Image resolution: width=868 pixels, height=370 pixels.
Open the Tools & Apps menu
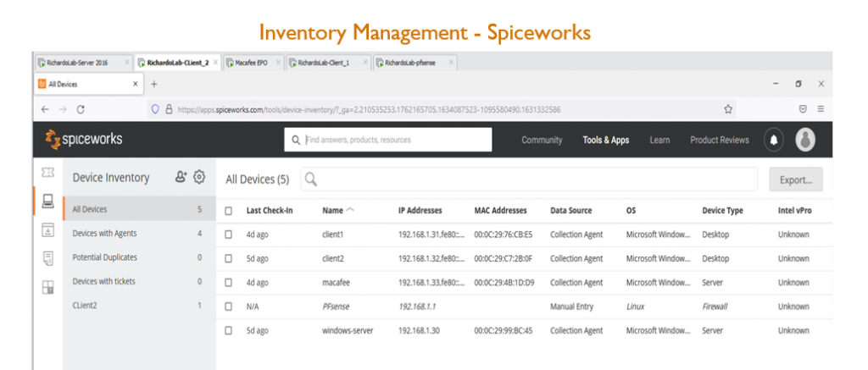[605, 140]
